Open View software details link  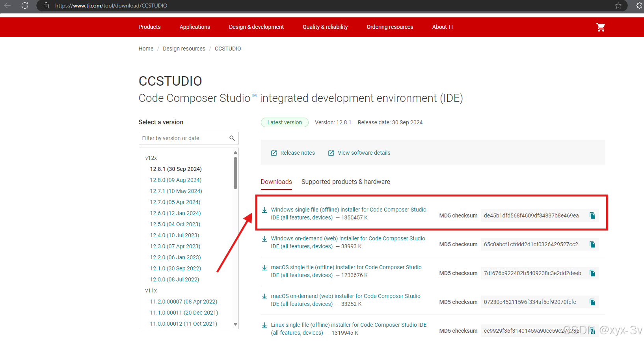coord(364,153)
